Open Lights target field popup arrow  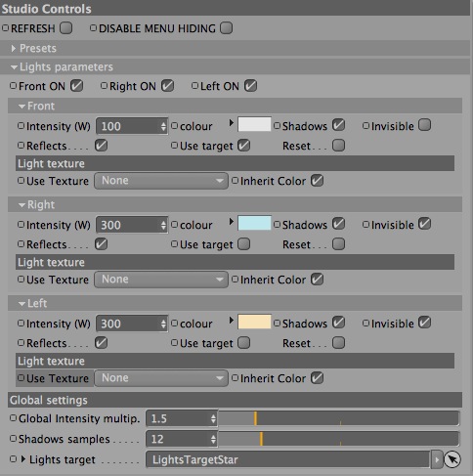[x=437, y=459]
